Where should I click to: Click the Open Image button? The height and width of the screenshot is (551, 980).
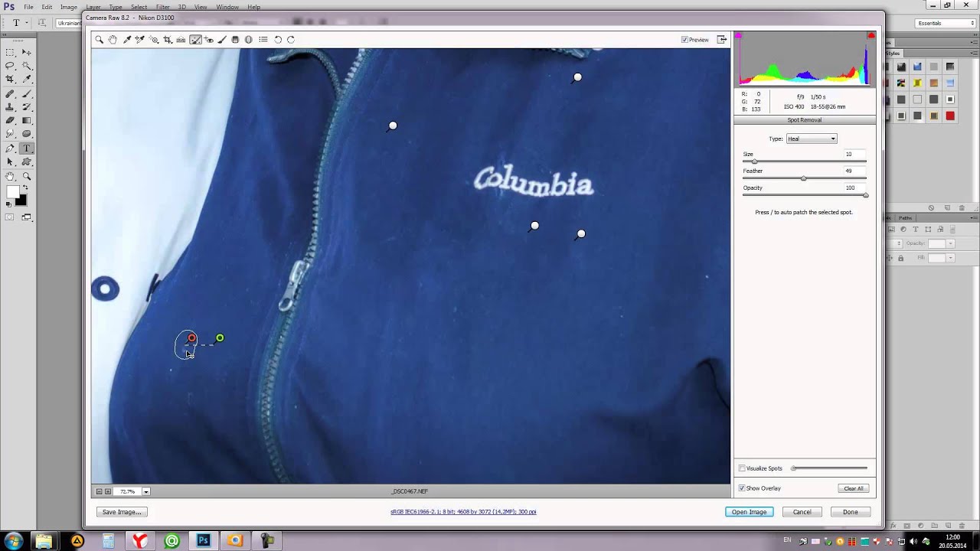click(x=749, y=512)
